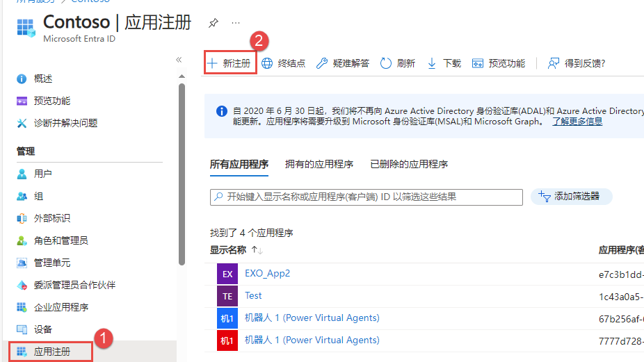Screen dimensions: 644x362
Task: Click the blue info icon in banner
Action: pyautogui.click(x=222, y=111)
